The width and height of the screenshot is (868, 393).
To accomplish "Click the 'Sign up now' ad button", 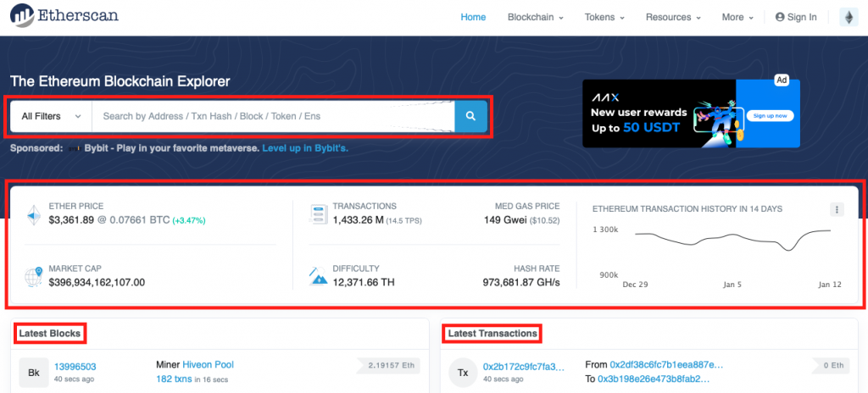I will tap(770, 116).
